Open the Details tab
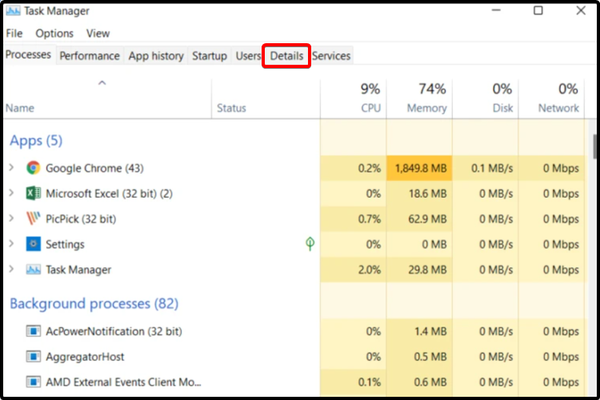 coord(286,56)
